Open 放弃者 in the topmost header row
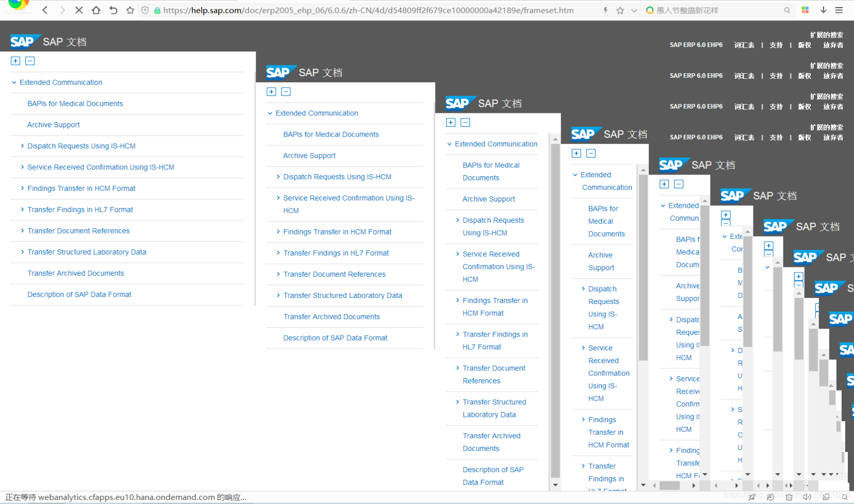Image resolution: width=854 pixels, height=504 pixels. [x=833, y=45]
